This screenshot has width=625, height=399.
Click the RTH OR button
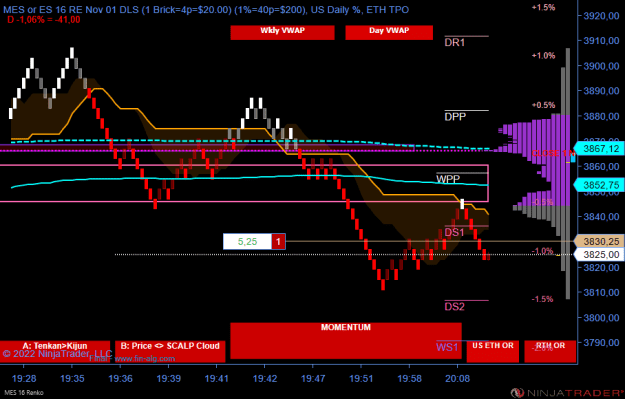[550, 351]
